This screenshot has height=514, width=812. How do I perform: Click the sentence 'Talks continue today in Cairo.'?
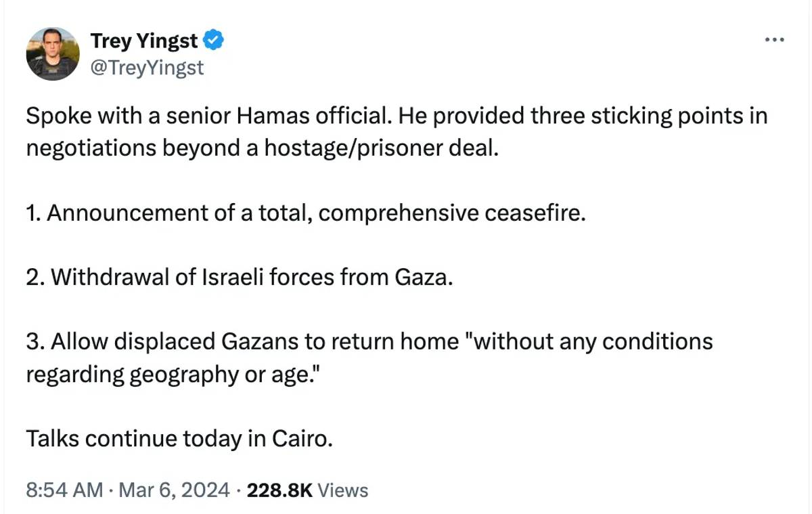click(x=179, y=439)
